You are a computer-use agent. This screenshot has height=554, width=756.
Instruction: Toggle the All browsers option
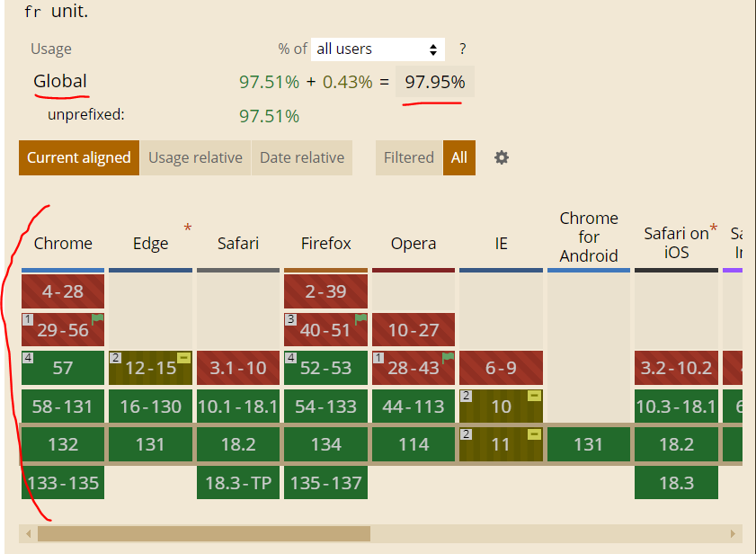click(x=459, y=157)
